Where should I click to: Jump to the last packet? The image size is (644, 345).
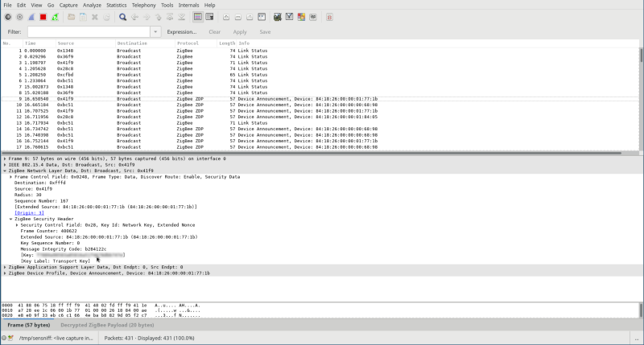[182, 17]
